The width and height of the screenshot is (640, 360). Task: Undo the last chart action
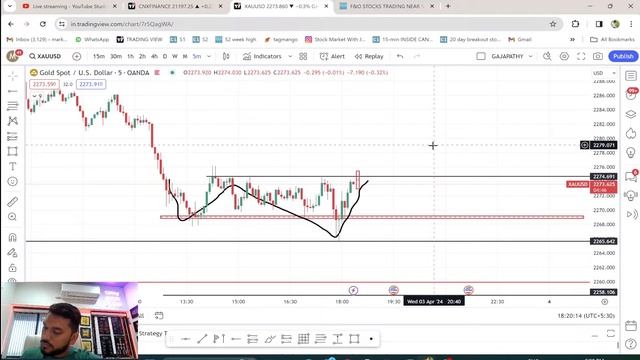(400, 56)
